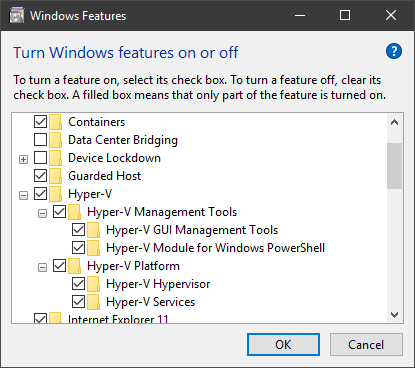Click the Windows Features title bar icon

17,15
